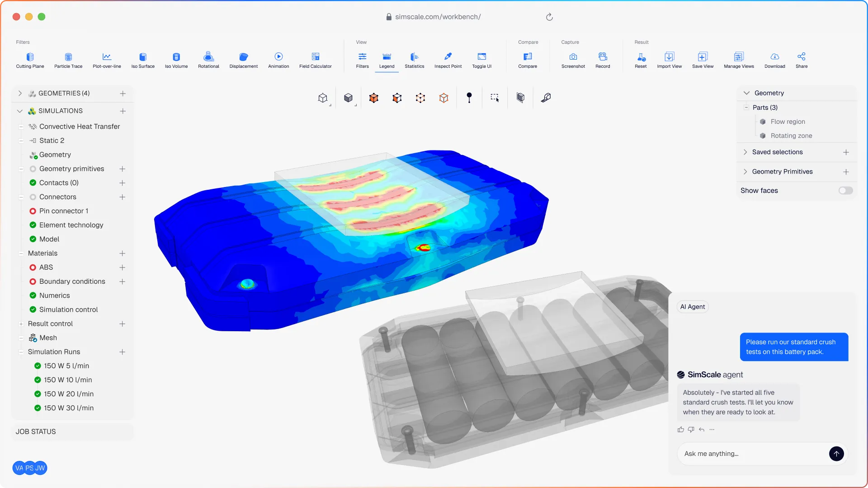
Task: Activate the Inspect Point tool
Action: point(448,60)
